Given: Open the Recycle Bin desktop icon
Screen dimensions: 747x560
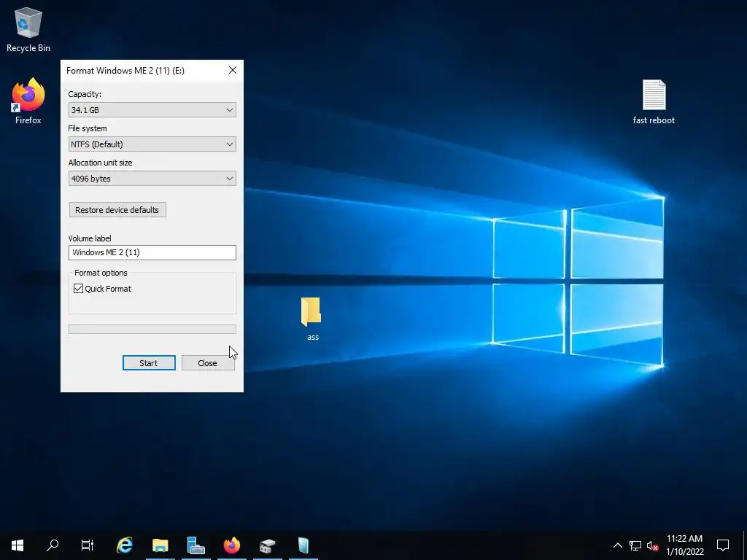Looking at the screenshot, I should (x=28, y=29).
